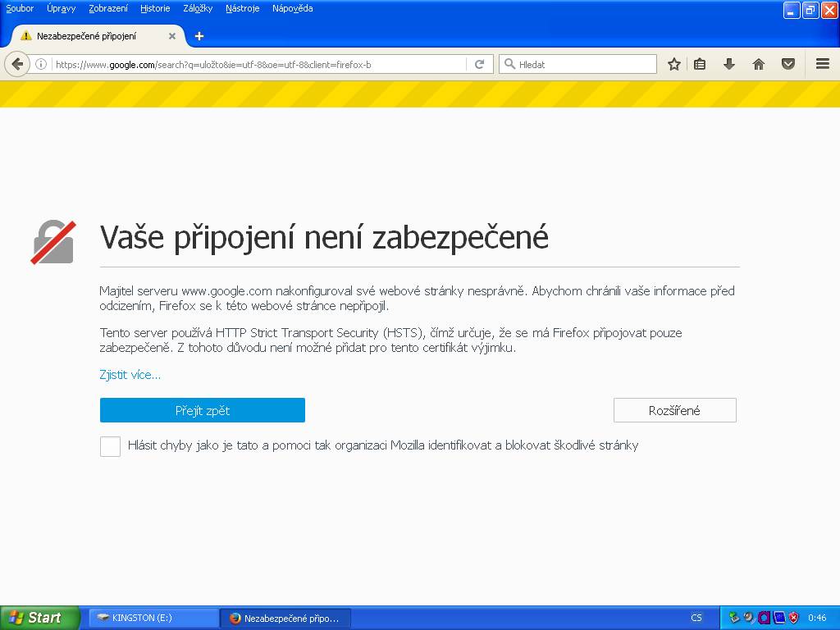Open the Zobrazení menu
The image size is (840, 630).
click(108, 8)
